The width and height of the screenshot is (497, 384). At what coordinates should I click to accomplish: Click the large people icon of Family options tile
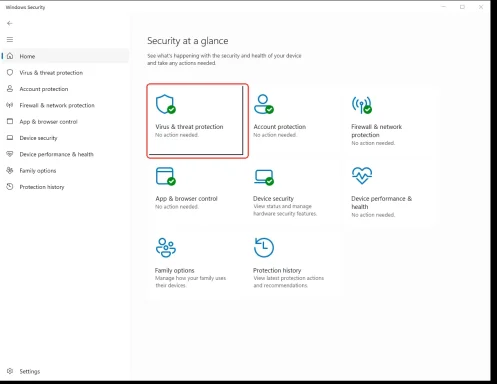(166, 247)
